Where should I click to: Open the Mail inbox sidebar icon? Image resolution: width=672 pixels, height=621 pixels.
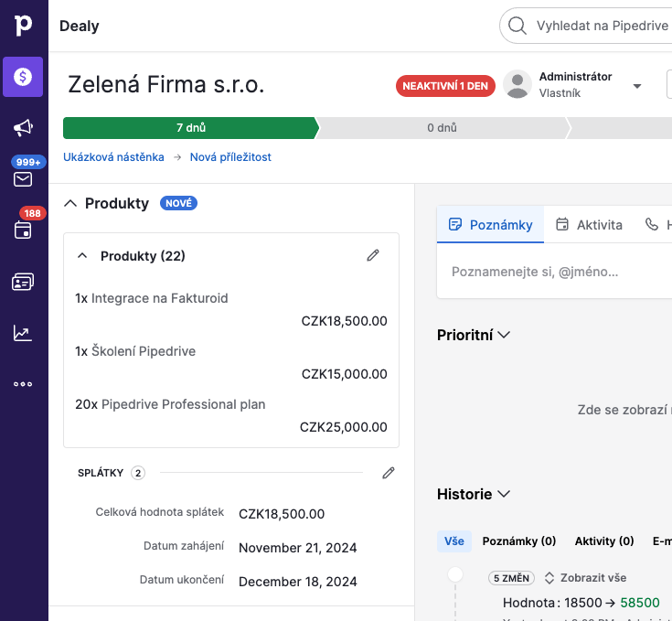(24, 178)
